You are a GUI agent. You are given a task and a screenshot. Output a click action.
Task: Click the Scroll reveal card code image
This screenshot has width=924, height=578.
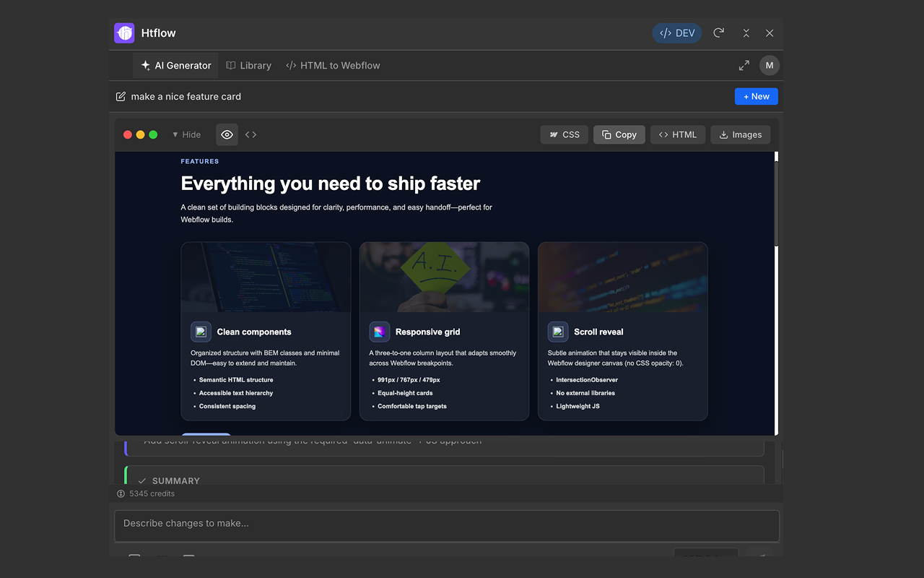click(623, 277)
